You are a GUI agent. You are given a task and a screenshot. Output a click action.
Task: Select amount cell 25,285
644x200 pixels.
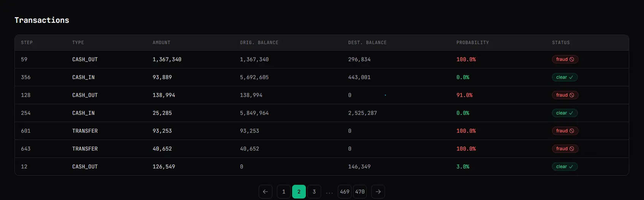(x=162, y=113)
